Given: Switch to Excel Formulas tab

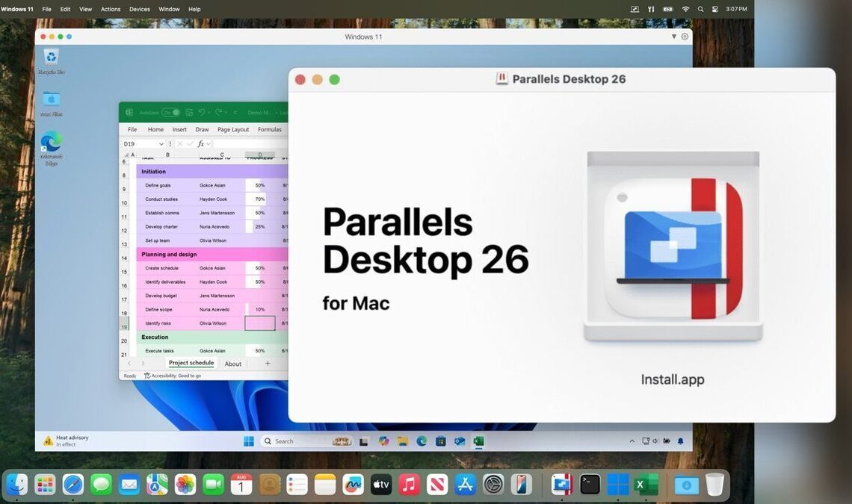Looking at the screenshot, I should tap(270, 129).
